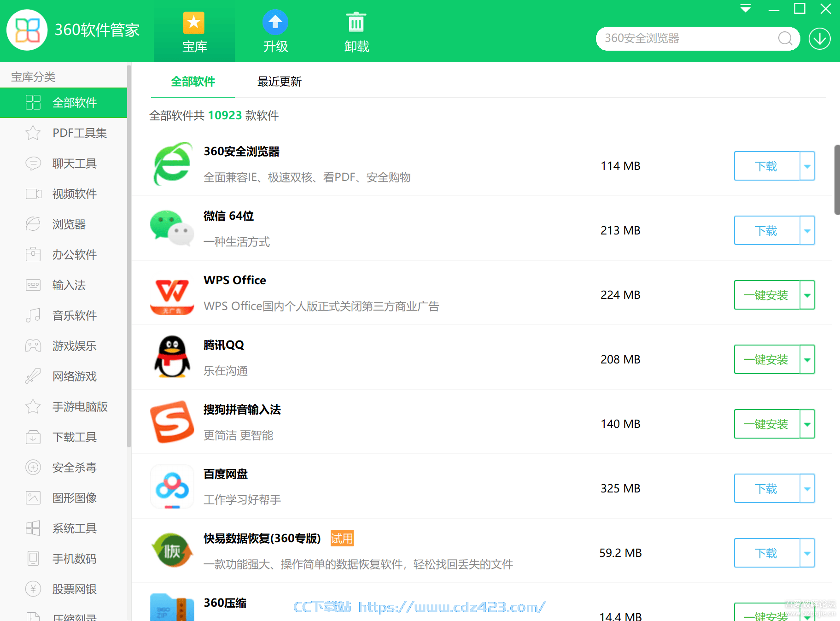Select the 视频软件 camera icon

[x=33, y=194]
